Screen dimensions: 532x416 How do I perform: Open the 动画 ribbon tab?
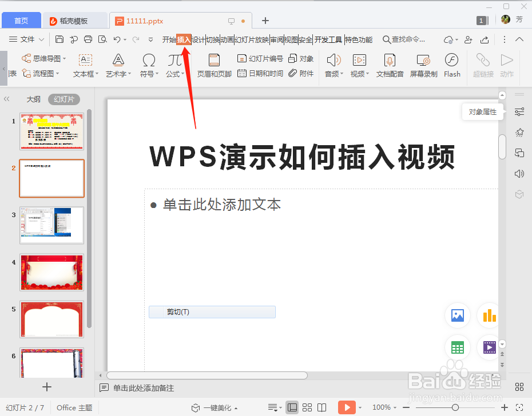[227, 39]
